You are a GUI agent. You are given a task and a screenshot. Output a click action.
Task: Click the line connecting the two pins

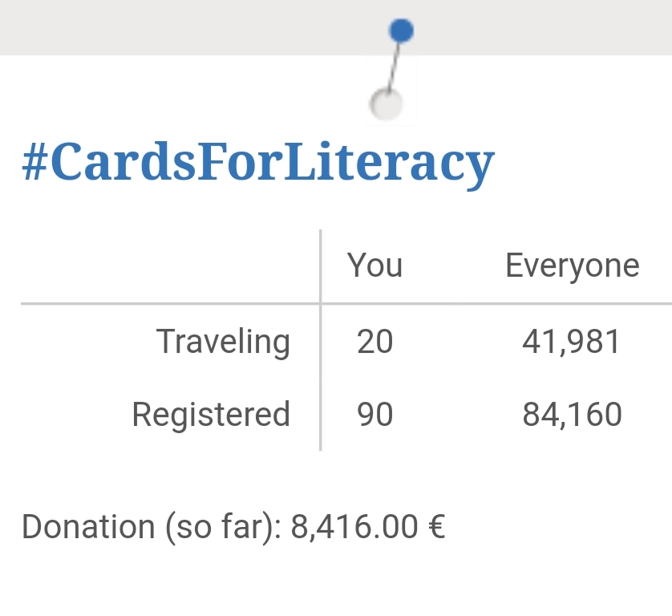pyautogui.click(x=394, y=67)
